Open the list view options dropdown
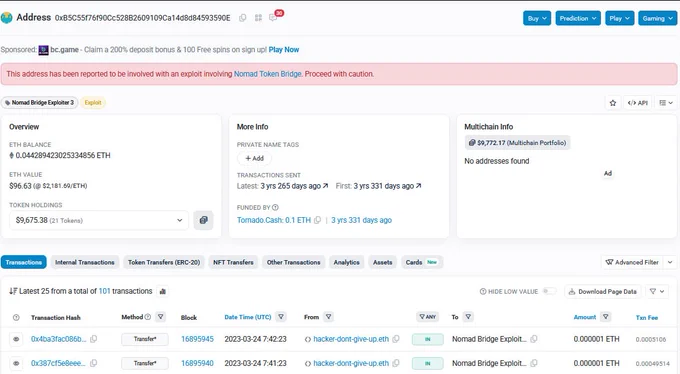This screenshot has width=680, height=374. point(666,103)
